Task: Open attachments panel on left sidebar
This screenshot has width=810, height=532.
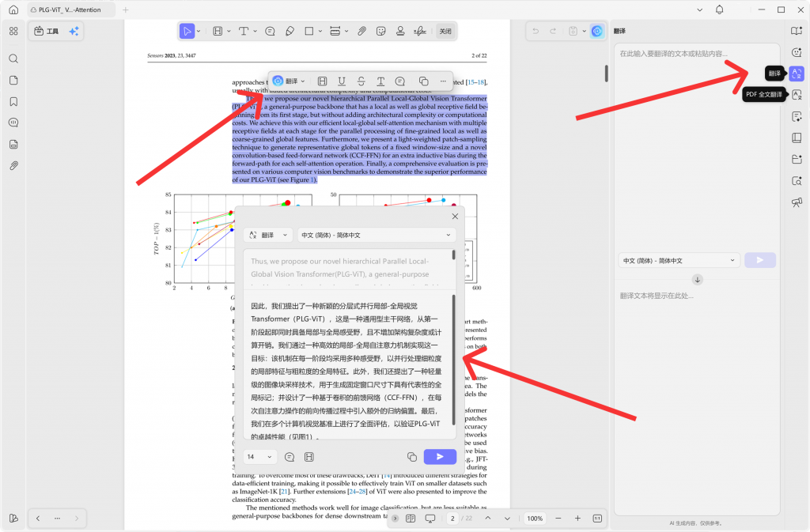Action: [13, 166]
